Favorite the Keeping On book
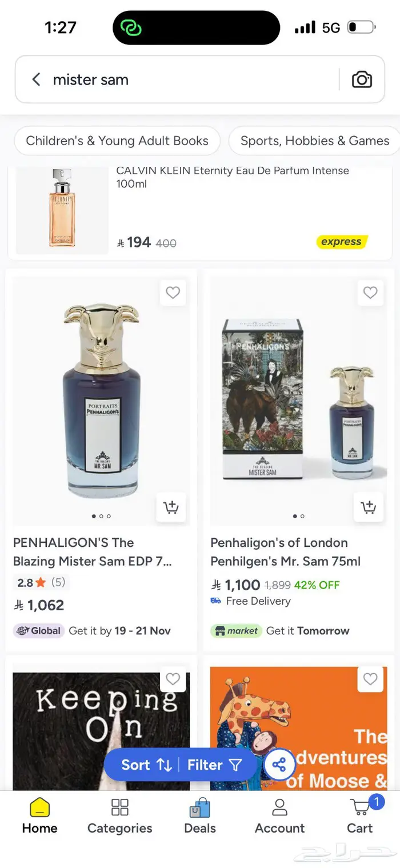This screenshot has height=868, width=400. [x=173, y=679]
